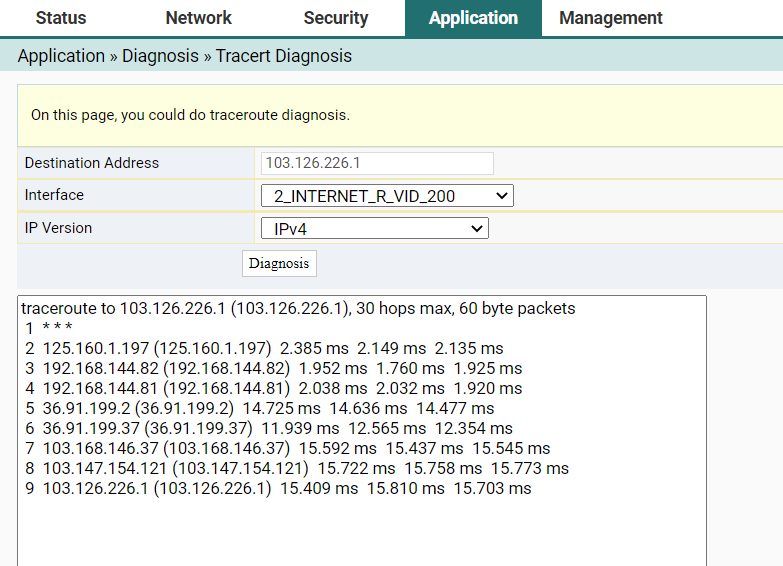This screenshot has width=783, height=566.
Task: Click the traceroute diagnosis info banner text
Action: tap(190, 115)
